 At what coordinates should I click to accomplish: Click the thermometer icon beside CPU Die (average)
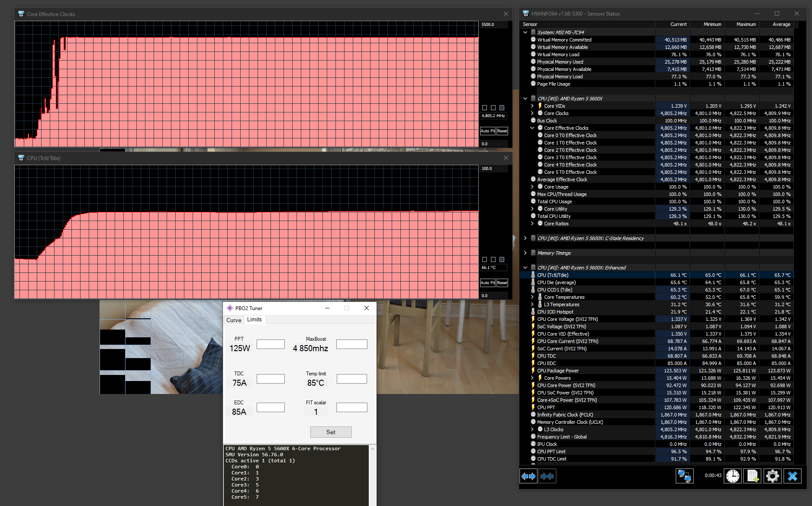pos(533,282)
